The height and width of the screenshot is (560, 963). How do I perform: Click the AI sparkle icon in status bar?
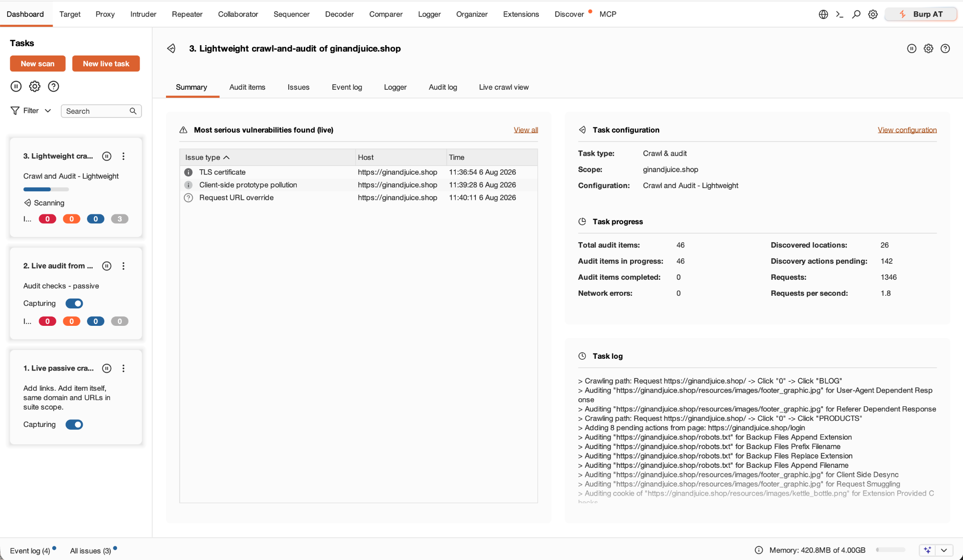(927, 550)
